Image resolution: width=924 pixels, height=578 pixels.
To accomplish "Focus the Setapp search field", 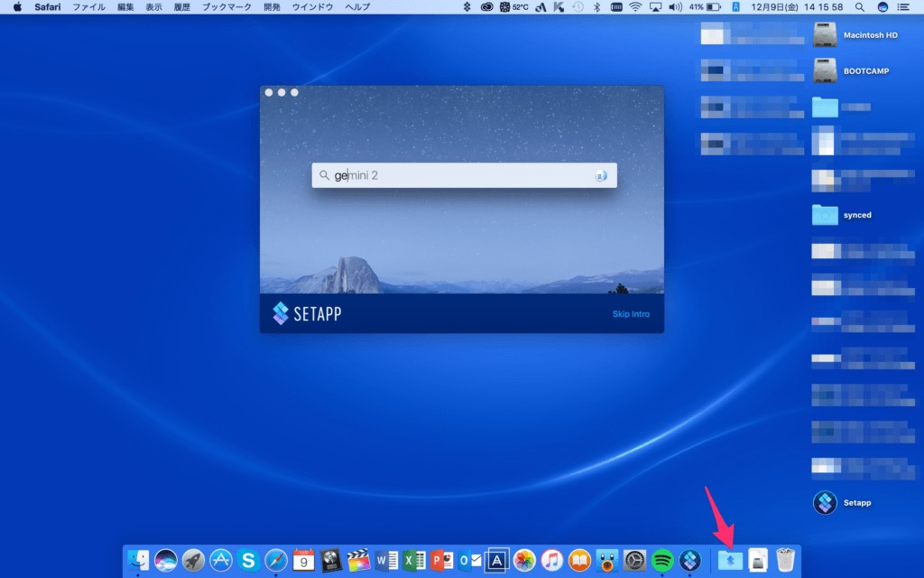I will point(465,175).
